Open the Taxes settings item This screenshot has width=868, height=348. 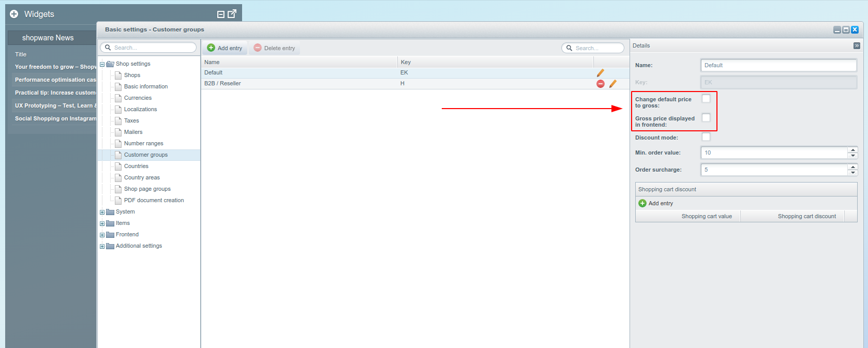[x=131, y=120]
